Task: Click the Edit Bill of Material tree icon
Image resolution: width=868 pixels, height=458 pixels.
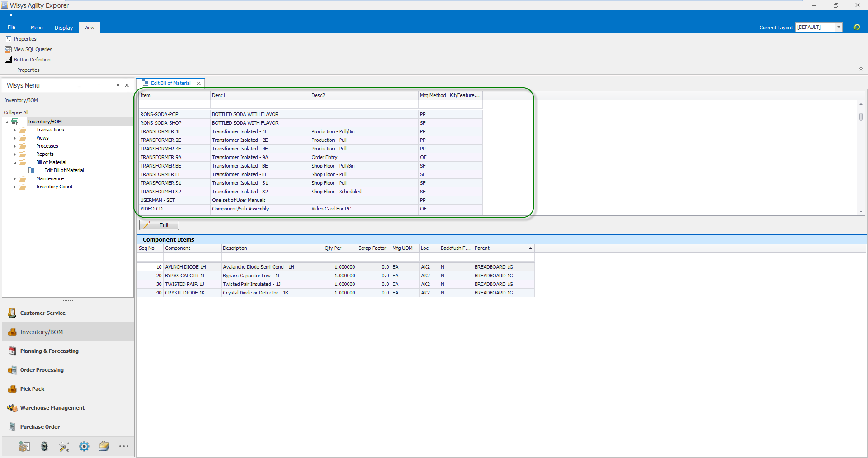Action: point(31,170)
